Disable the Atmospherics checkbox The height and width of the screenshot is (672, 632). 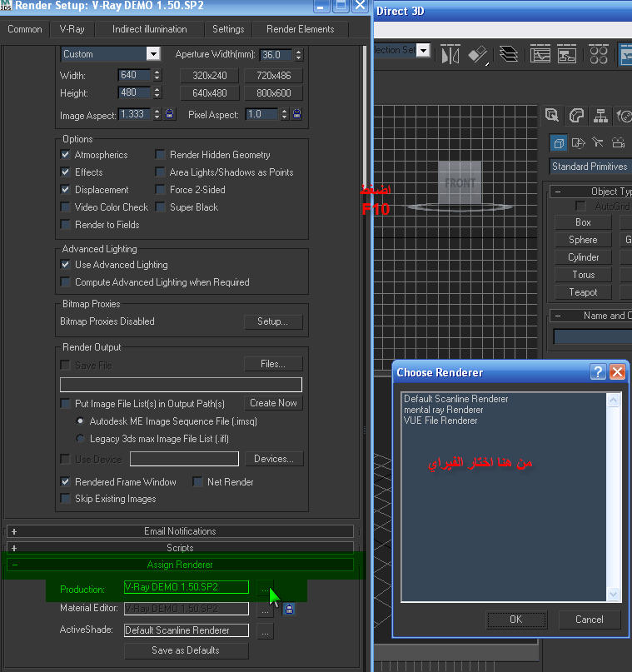tap(66, 154)
